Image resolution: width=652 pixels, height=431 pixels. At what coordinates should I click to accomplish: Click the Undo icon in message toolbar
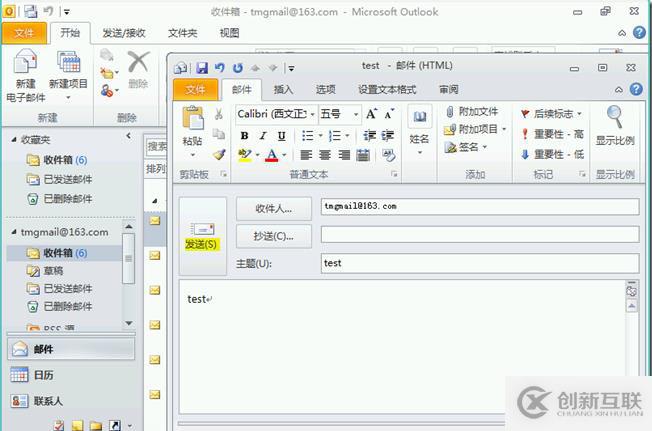click(220, 68)
